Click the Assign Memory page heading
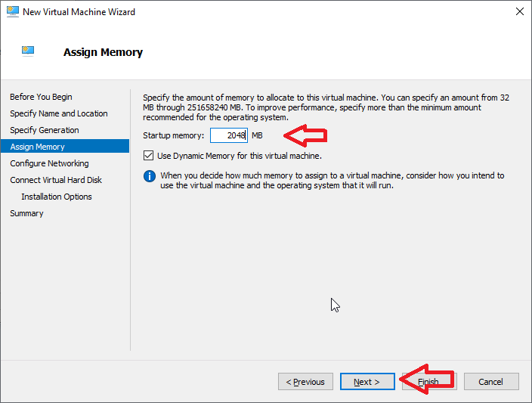Screen dimensions: 532x403 [x=103, y=52]
